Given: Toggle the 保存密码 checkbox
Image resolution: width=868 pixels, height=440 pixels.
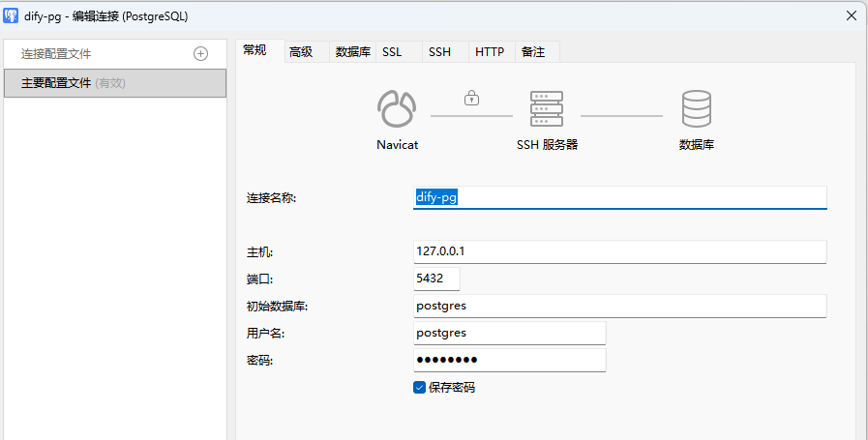Looking at the screenshot, I should click(x=420, y=388).
